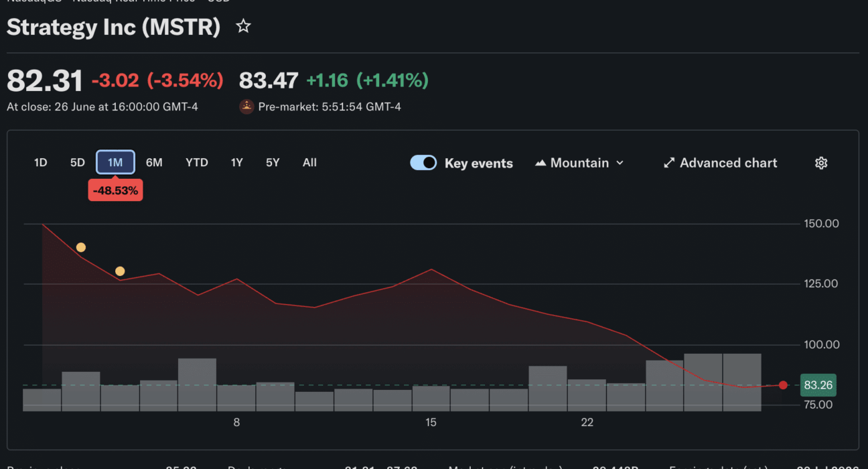Select the 5Y time range

coord(273,162)
